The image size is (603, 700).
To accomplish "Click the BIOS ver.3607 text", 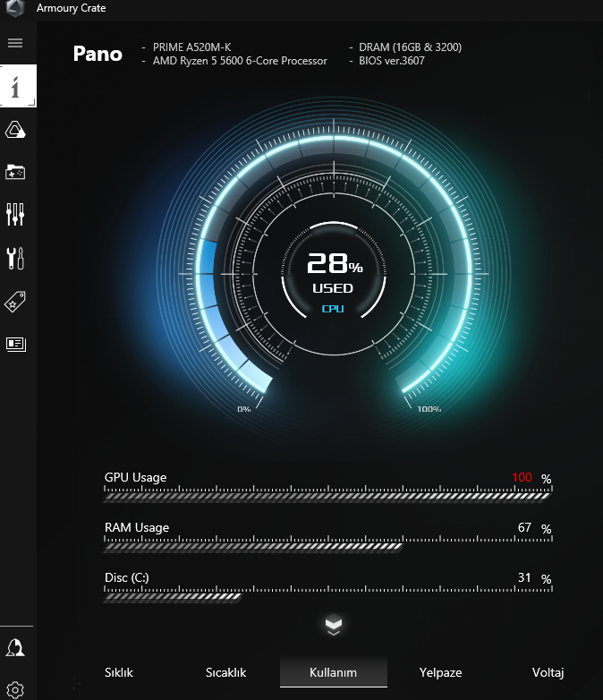I will coord(392,61).
